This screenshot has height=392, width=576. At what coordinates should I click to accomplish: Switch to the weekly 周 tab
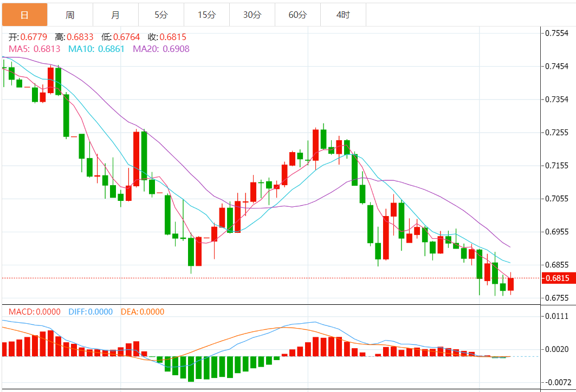[70, 15]
